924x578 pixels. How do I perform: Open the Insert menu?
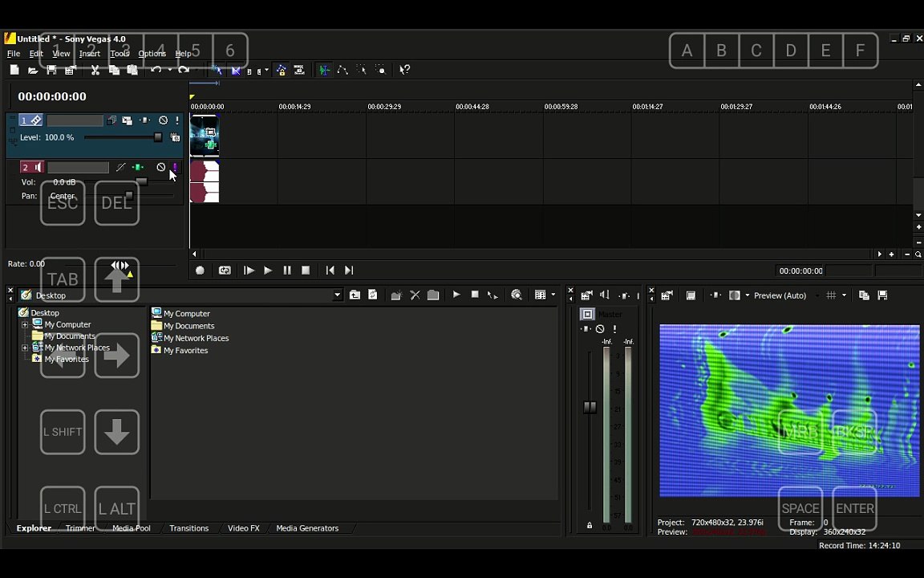(x=90, y=54)
